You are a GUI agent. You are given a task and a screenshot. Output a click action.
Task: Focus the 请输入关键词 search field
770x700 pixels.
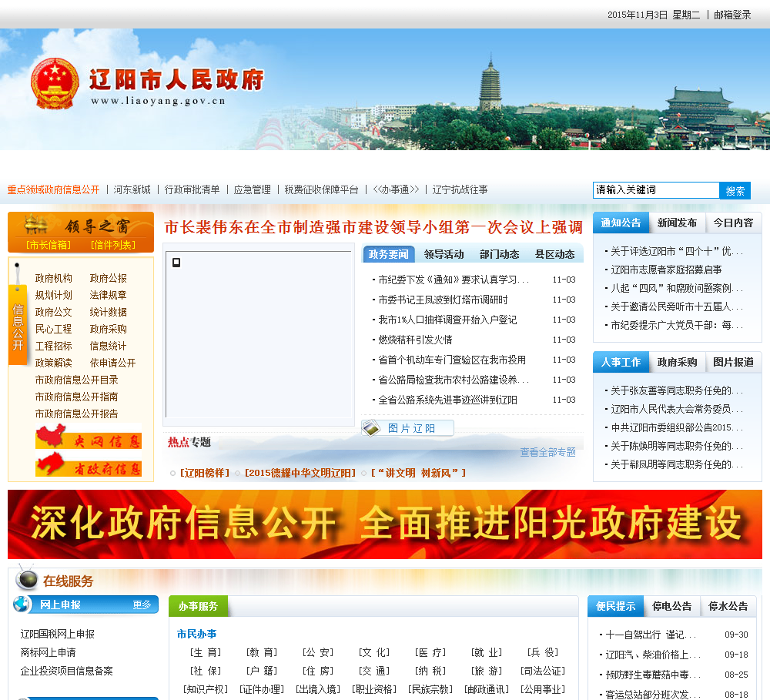point(656,190)
